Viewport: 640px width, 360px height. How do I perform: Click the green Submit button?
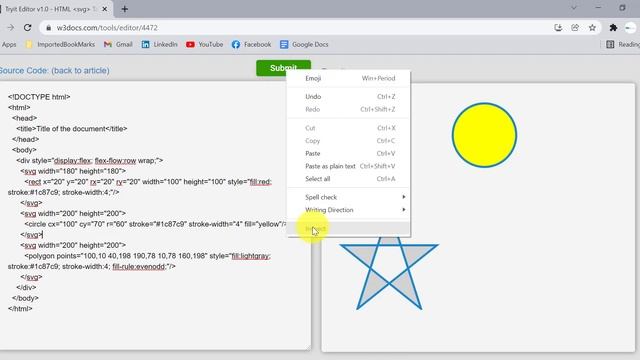click(x=283, y=68)
